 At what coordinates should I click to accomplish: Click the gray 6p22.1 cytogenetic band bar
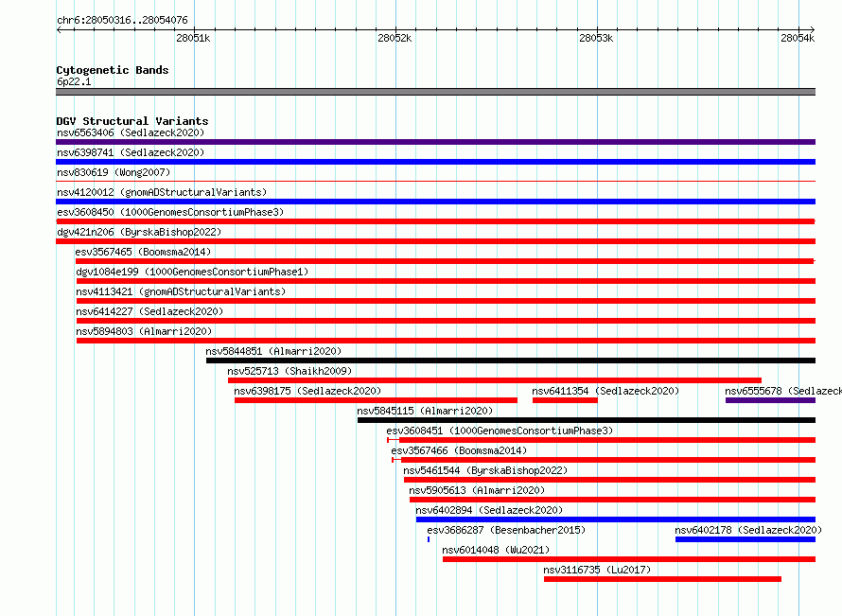(435, 92)
